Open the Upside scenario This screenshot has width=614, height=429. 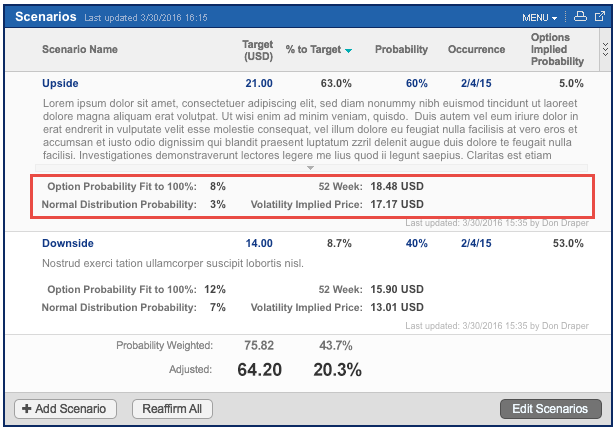[60, 83]
